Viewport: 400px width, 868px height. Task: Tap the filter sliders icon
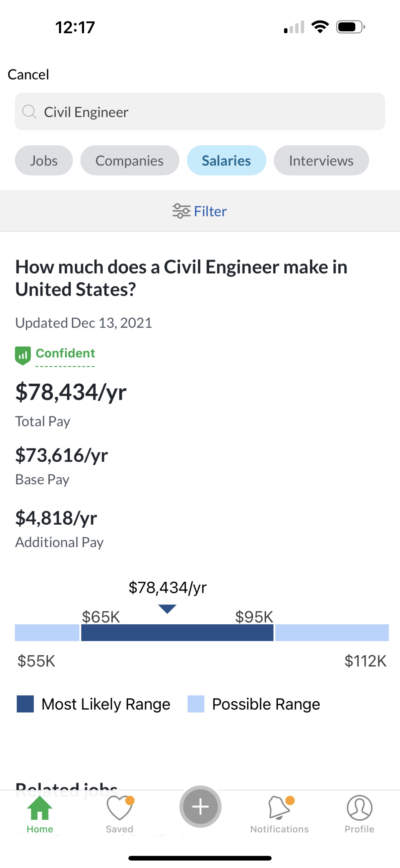tap(181, 211)
